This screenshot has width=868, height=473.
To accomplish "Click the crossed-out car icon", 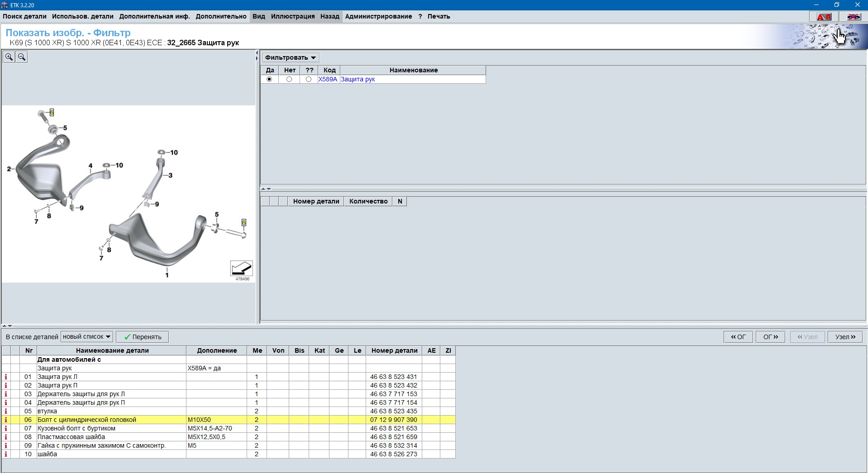I will point(853,17).
